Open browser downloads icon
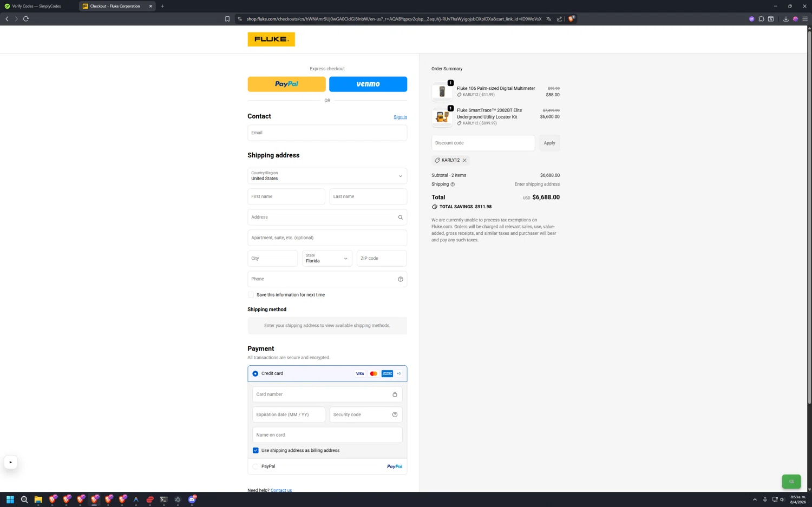The height and width of the screenshot is (507, 812). pos(786,19)
